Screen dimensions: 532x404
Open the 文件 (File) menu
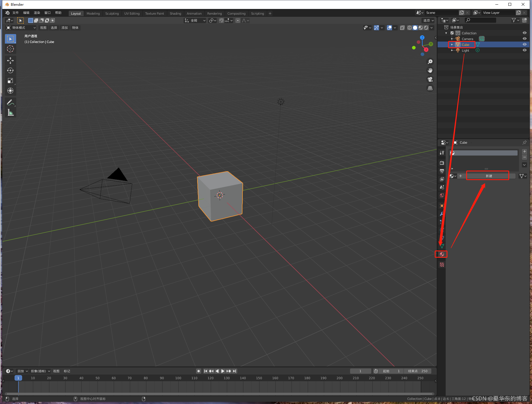(16, 13)
